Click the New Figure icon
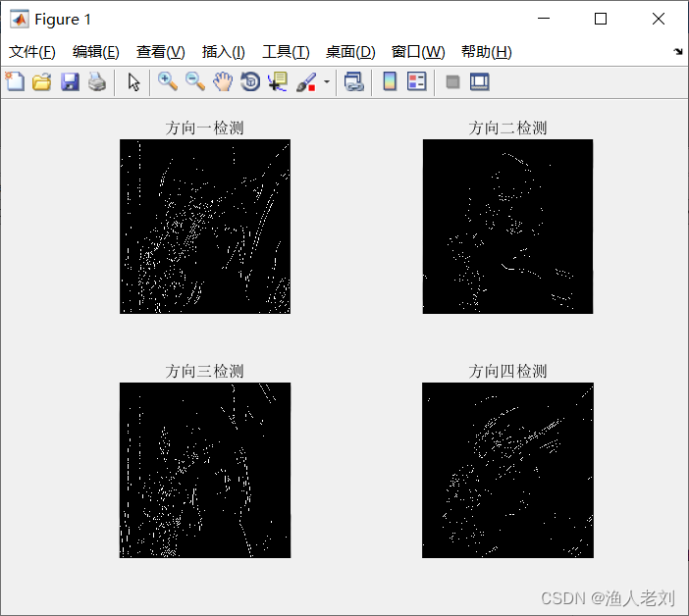 pyautogui.click(x=15, y=81)
